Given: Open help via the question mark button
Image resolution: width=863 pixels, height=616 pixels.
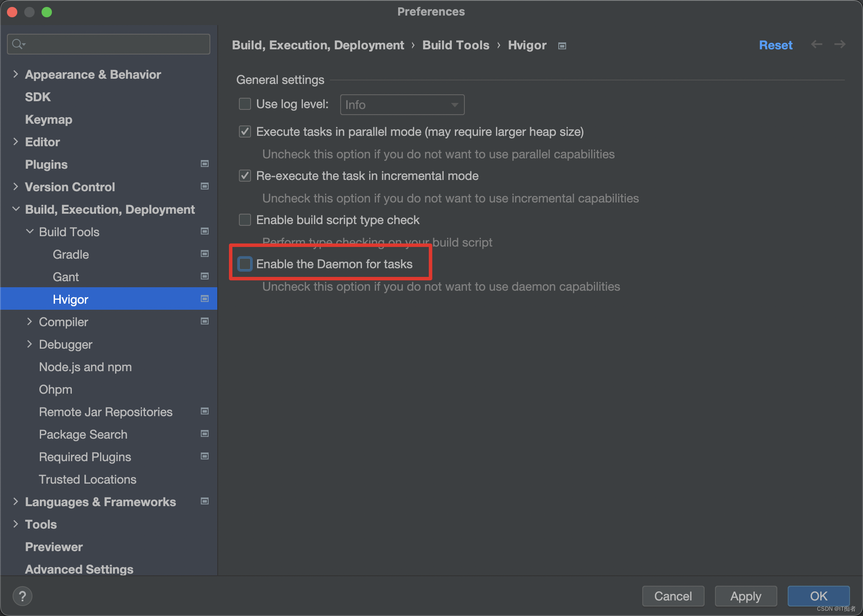Looking at the screenshot, I should click(x=23, y=596).
